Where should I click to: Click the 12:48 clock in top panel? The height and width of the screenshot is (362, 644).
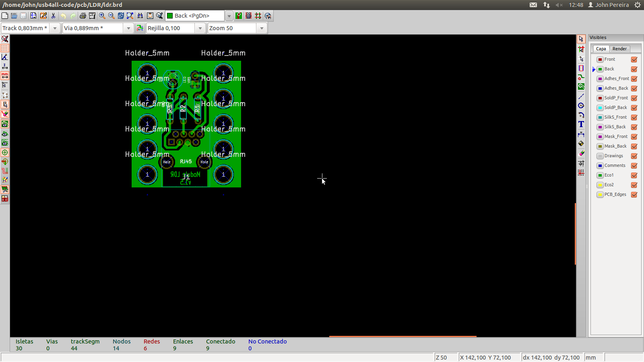[x=576, y=5]
